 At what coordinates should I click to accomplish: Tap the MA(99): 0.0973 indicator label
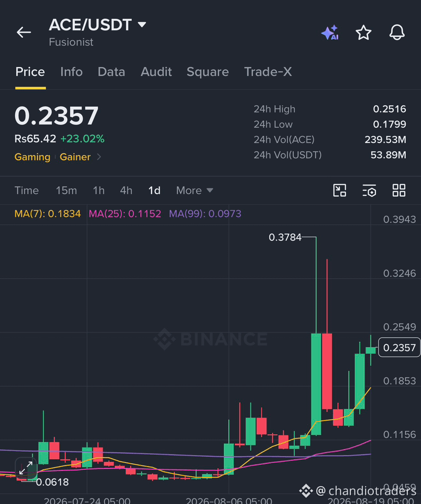(205, 214)
